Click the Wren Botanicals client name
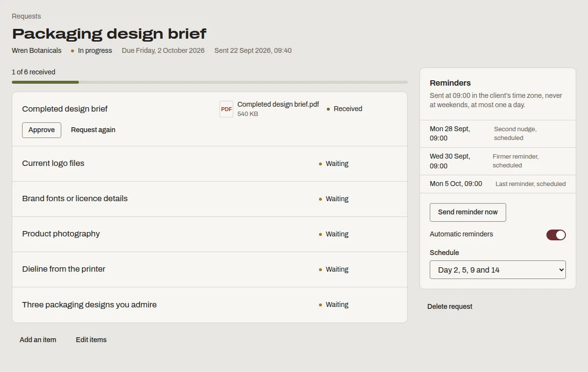 point(37,50)
